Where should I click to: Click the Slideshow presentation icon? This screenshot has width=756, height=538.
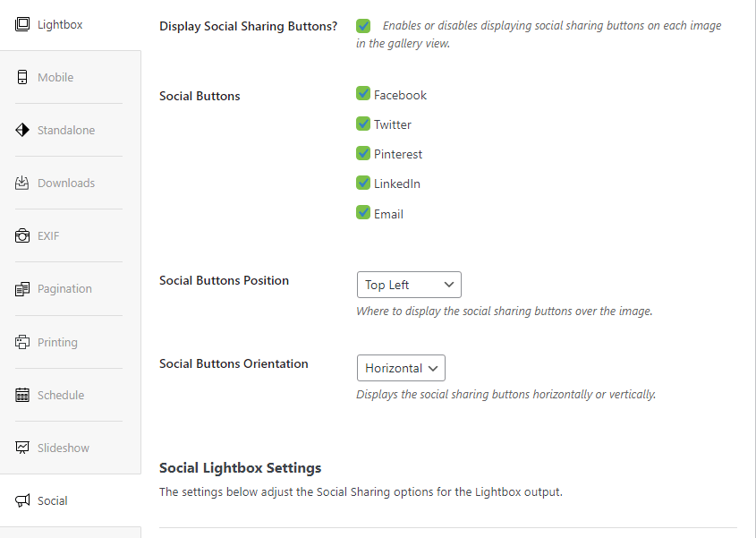pyautogui.click(x=22, y=448)
